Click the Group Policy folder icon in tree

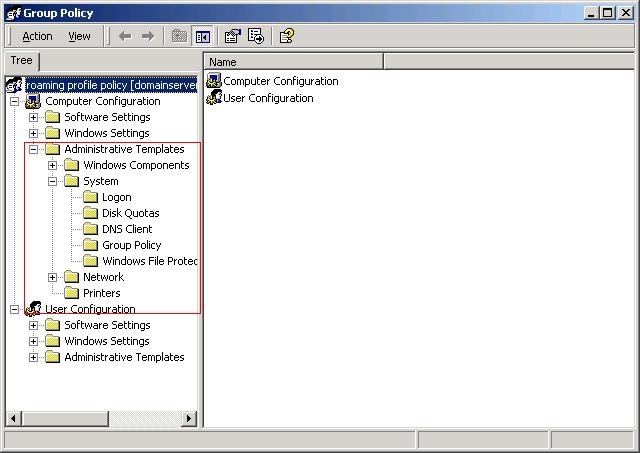tap(90, 245)
